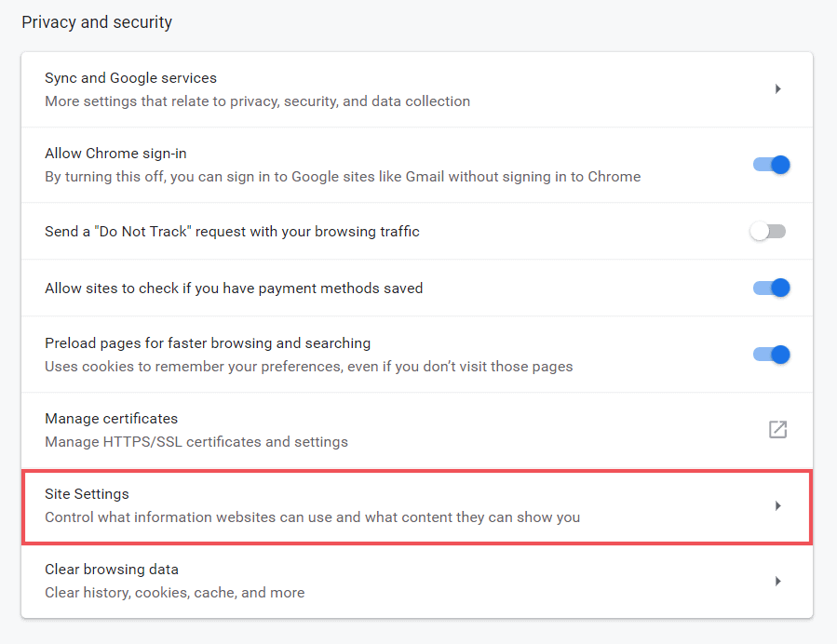
Task: Click the Clear browsing data title
Action: tap(112, 570)
